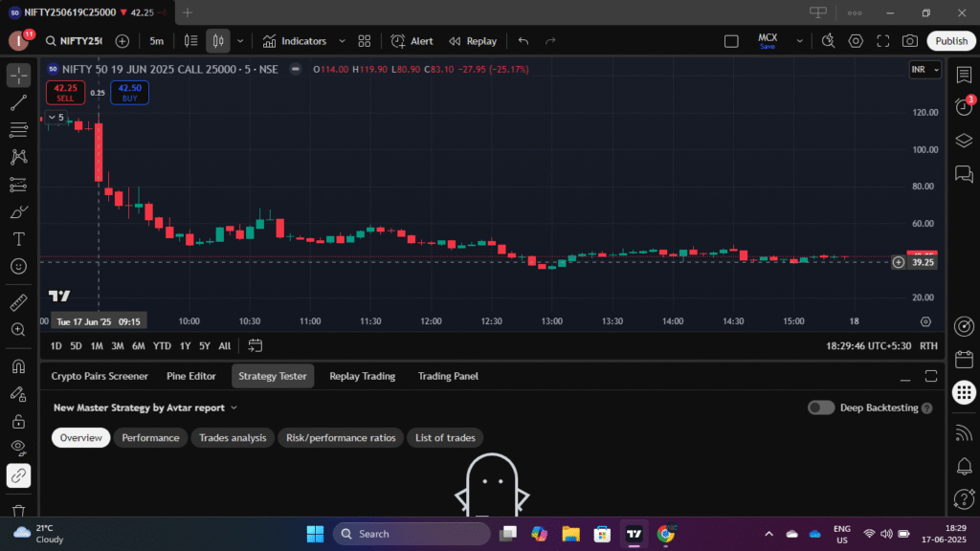Open the bar style selector
Viewport: 980px width, 551px height.
(190, 41)
